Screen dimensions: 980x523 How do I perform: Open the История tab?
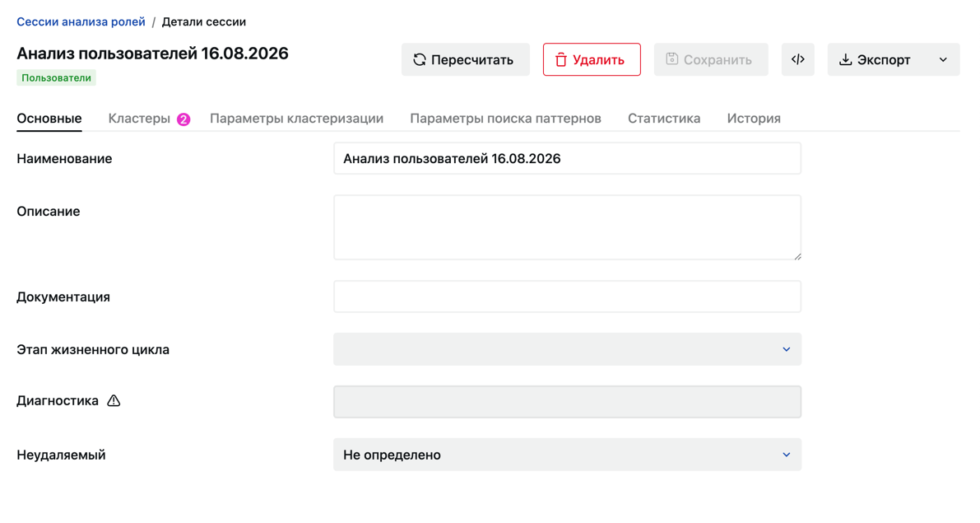coord(754,119)
